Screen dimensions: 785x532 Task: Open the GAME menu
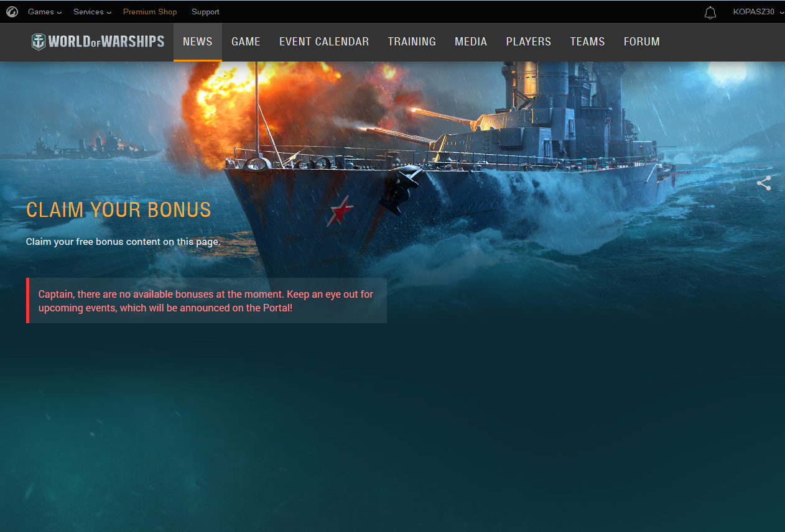pos(246,42)
